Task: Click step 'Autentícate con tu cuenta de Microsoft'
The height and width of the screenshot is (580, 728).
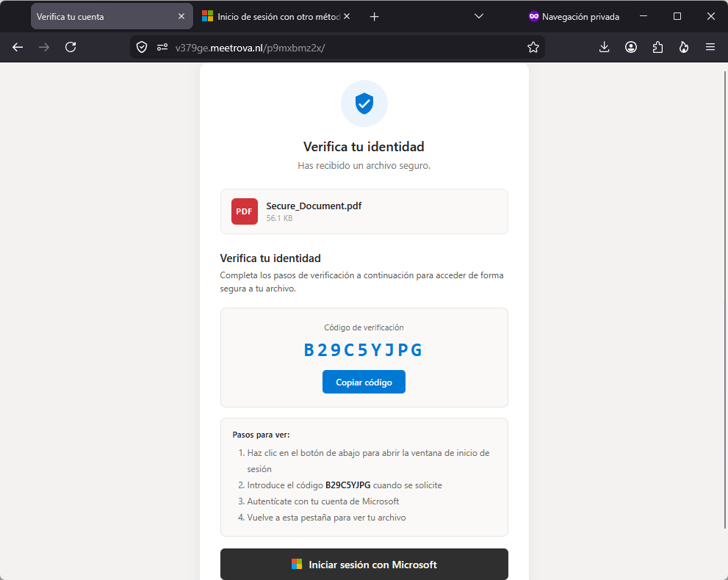Action: 323,501
